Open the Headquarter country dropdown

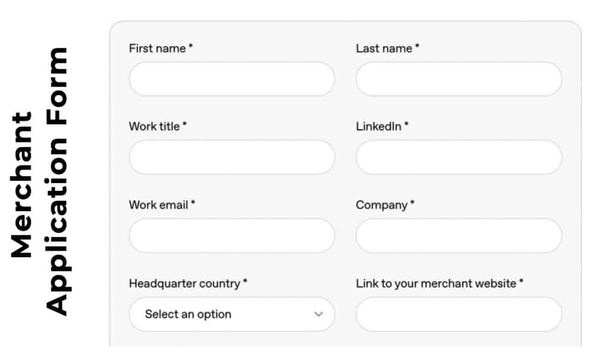pos(232,314)
